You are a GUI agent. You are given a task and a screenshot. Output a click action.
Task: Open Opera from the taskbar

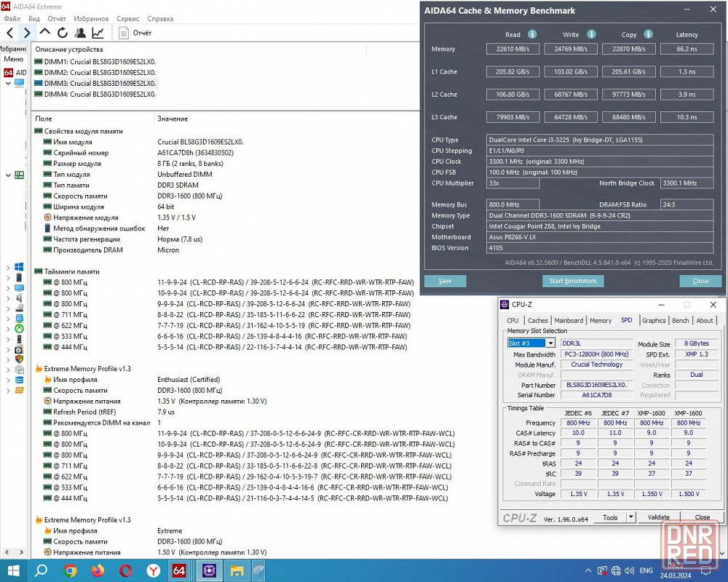[x=125, y=570]
